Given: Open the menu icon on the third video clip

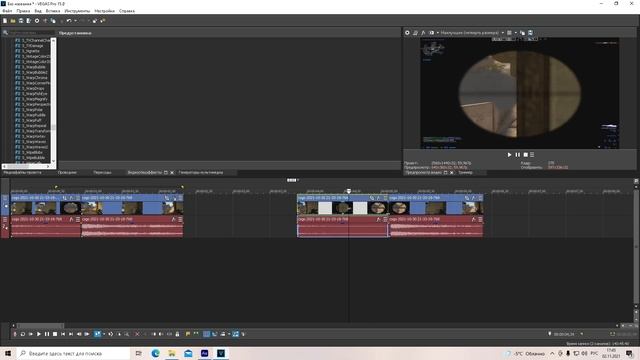Looking at the screenshot, I should coord(385,198).
